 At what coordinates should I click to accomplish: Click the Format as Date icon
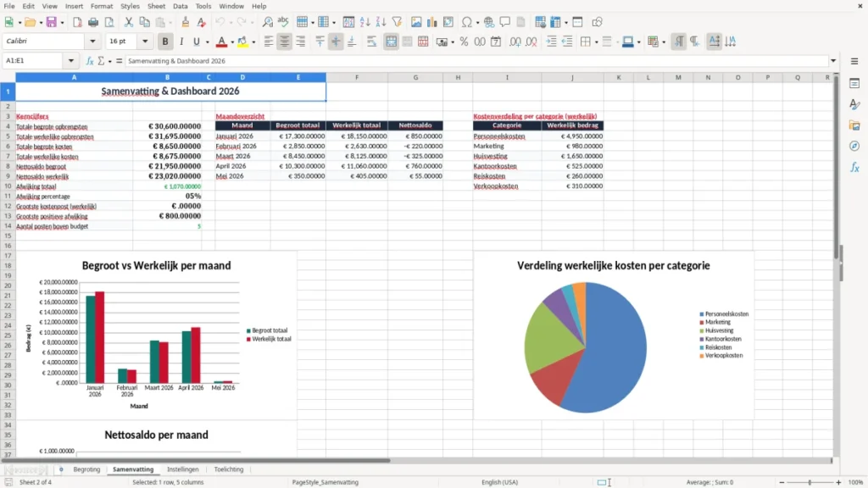(x=496, y=42)
